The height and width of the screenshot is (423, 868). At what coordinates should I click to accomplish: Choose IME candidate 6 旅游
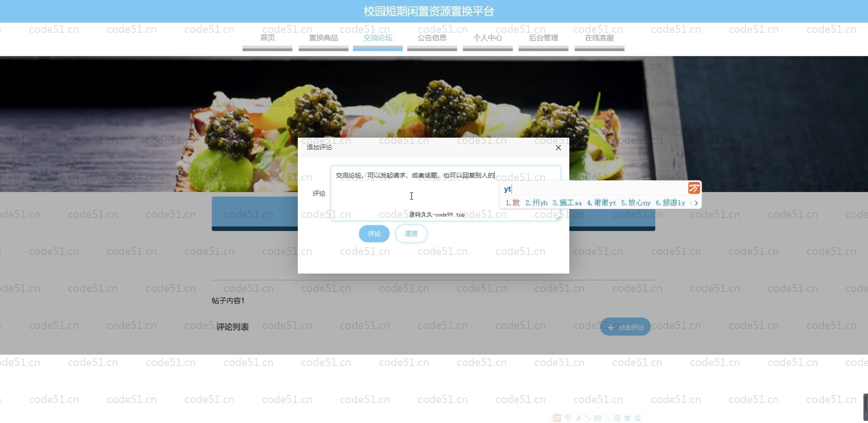[670, 203]
